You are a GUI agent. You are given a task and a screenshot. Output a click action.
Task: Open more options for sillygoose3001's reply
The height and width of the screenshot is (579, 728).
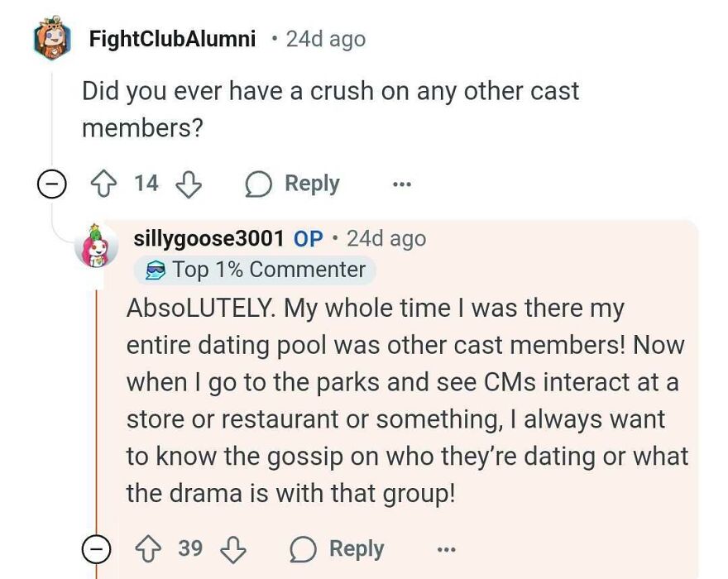pos(446,548)
